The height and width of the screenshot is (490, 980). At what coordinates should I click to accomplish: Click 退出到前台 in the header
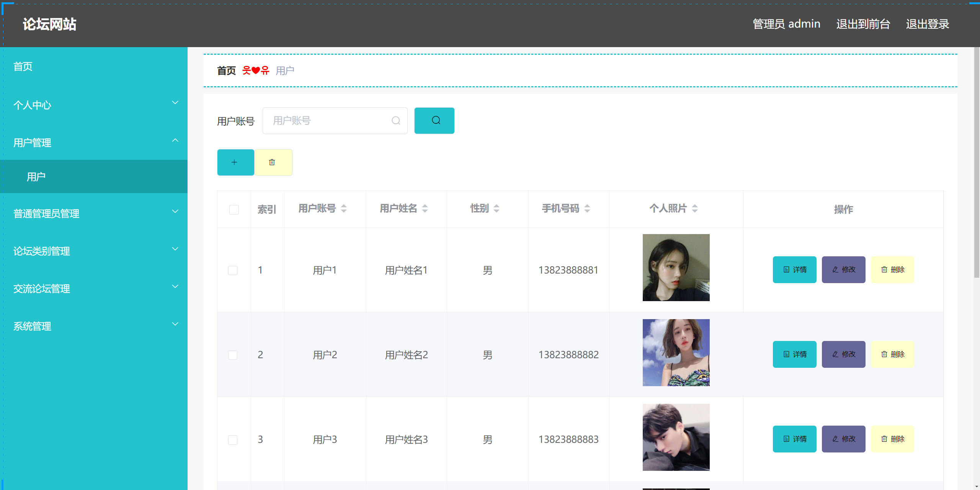(863, 24)
